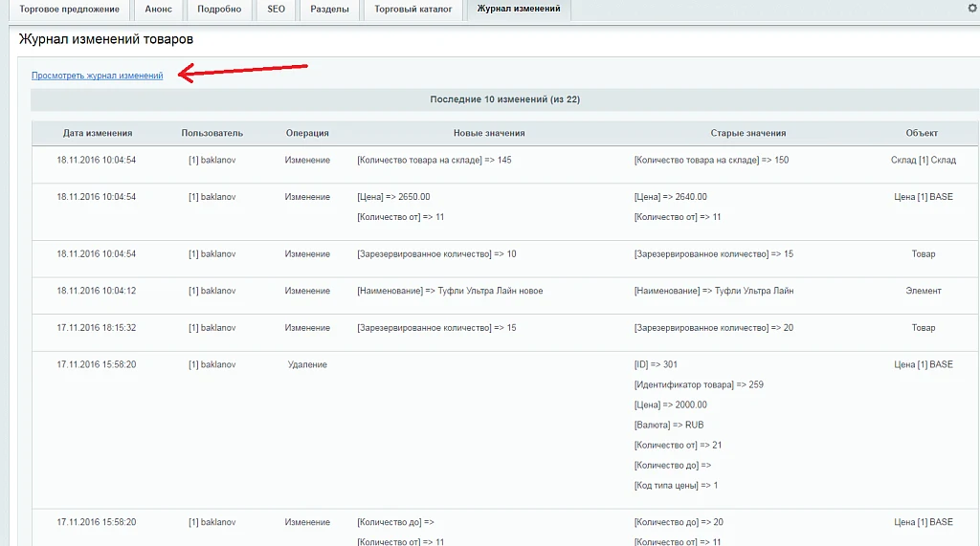
Task: Click the Старые значения column header
Action: (748, 133)
